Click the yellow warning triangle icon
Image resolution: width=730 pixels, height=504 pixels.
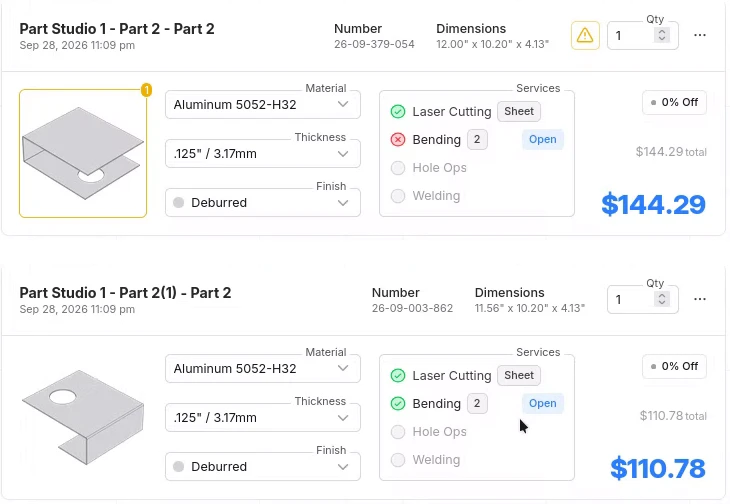tap(585, 35)
